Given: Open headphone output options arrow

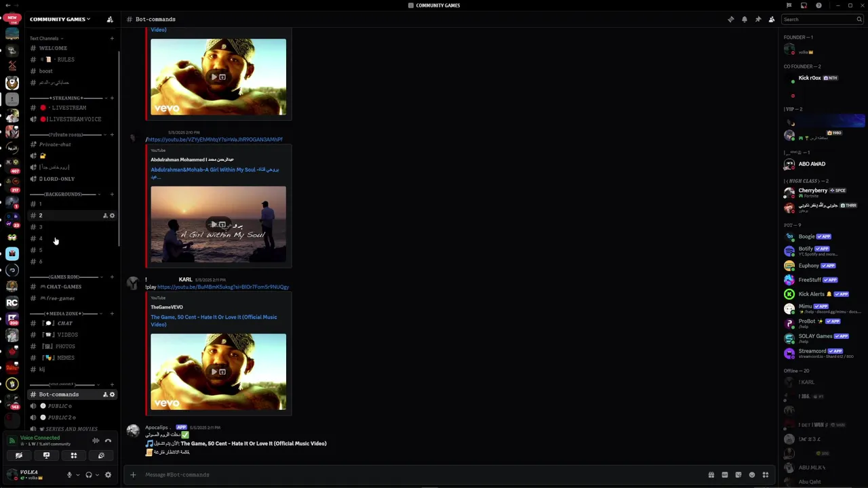Looking at the screenshot, I should tap(97, 475).
